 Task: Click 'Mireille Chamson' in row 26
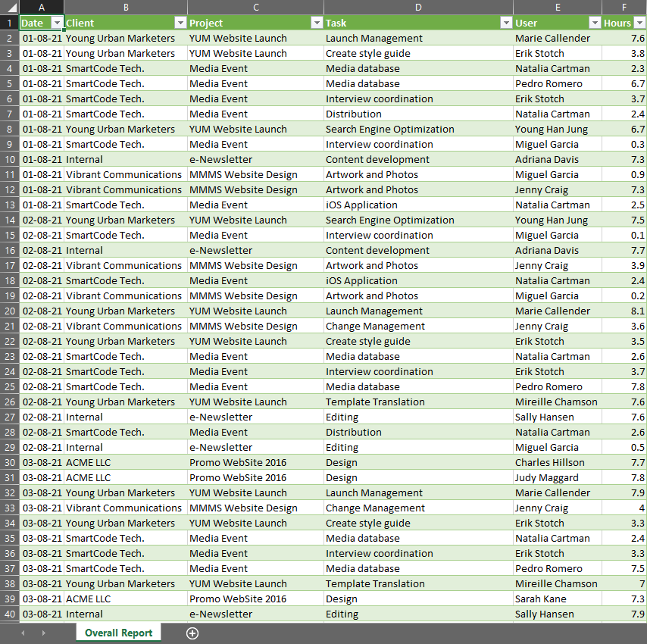(x=556, y=402)
